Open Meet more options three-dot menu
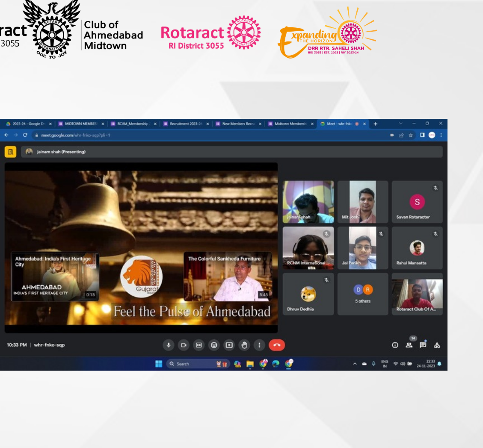 (259, 345)
